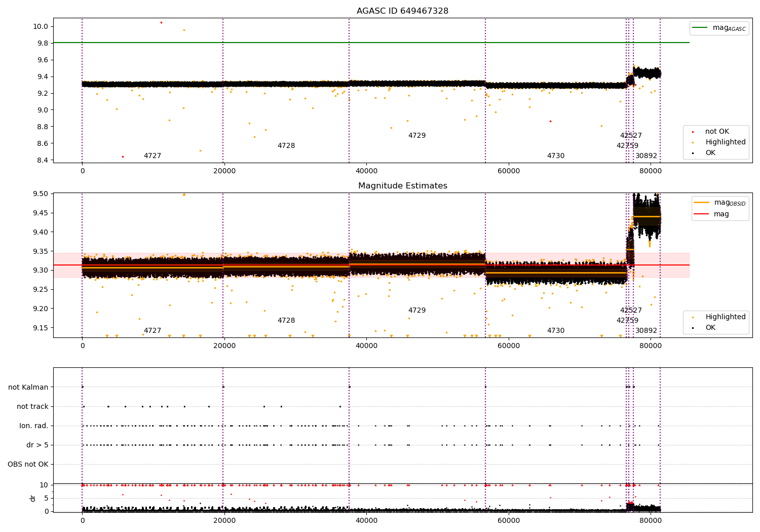Viewport: 760px width, 532px height.
Task: Click obsid label 42759 in top plot
Action: click(x=627, y=146)
